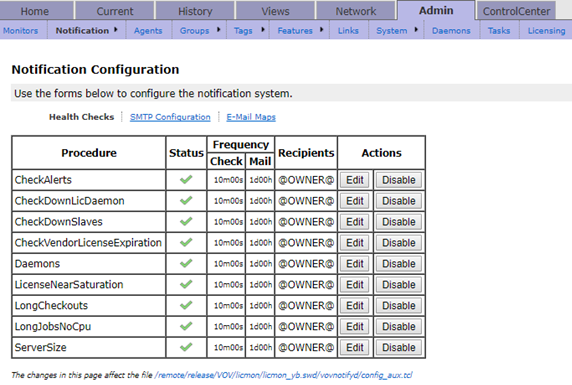Edit the CheckAlerts procedure

click(355, 180)
